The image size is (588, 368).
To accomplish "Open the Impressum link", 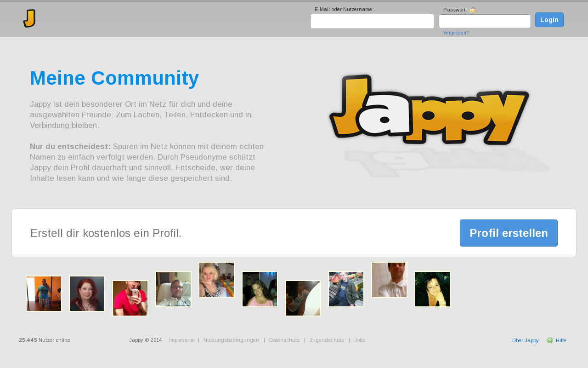I will 182,340.
